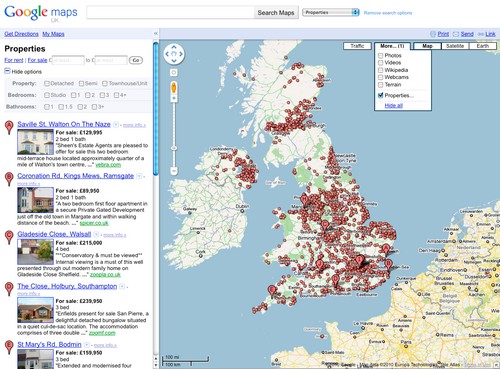Open the Properties search type dropdown

coord(331,12)
